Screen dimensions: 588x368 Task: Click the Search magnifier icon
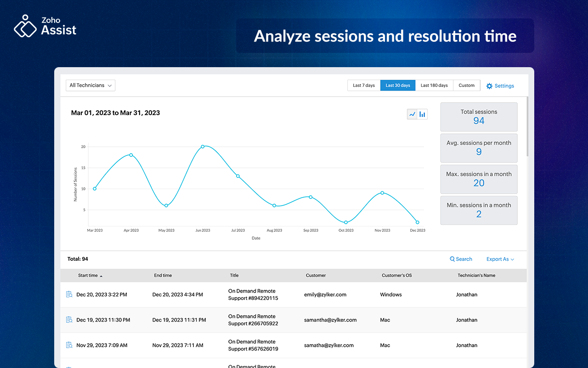click(452, 259)
